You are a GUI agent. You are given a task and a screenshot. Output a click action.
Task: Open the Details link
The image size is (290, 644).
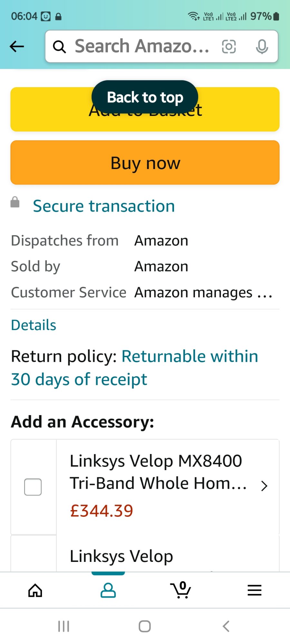pyautogui.click(x=34, y=325)
